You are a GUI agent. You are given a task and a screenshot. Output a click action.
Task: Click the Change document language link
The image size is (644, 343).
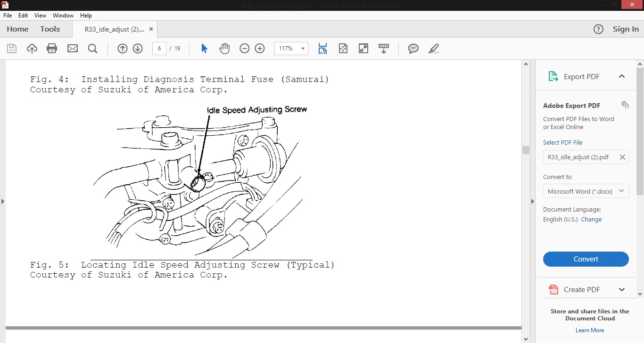pyautogui.click(x=591, y=220)
